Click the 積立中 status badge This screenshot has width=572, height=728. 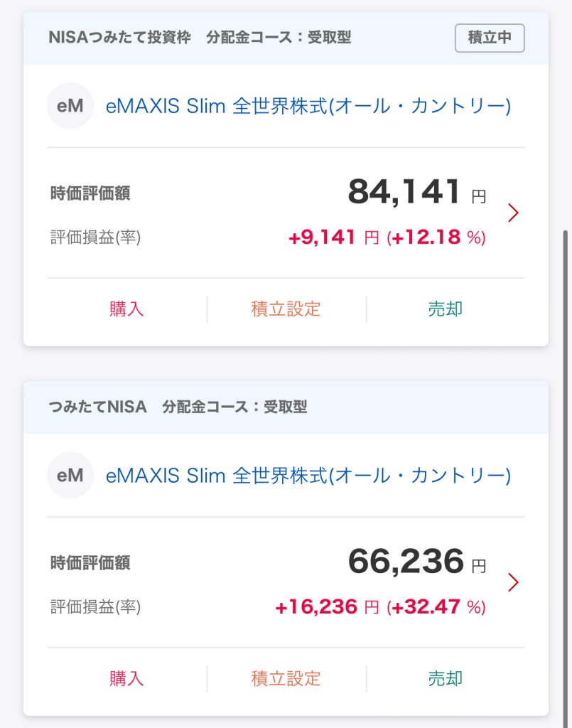(490, 38)
